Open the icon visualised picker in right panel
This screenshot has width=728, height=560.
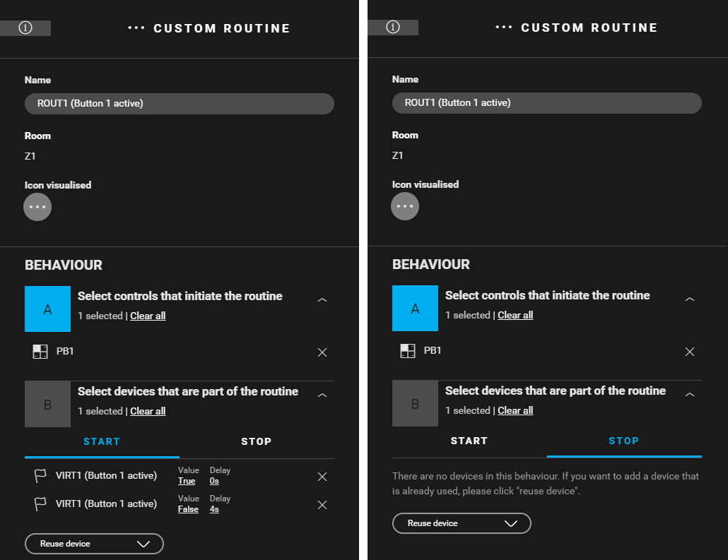pos(405,206)
